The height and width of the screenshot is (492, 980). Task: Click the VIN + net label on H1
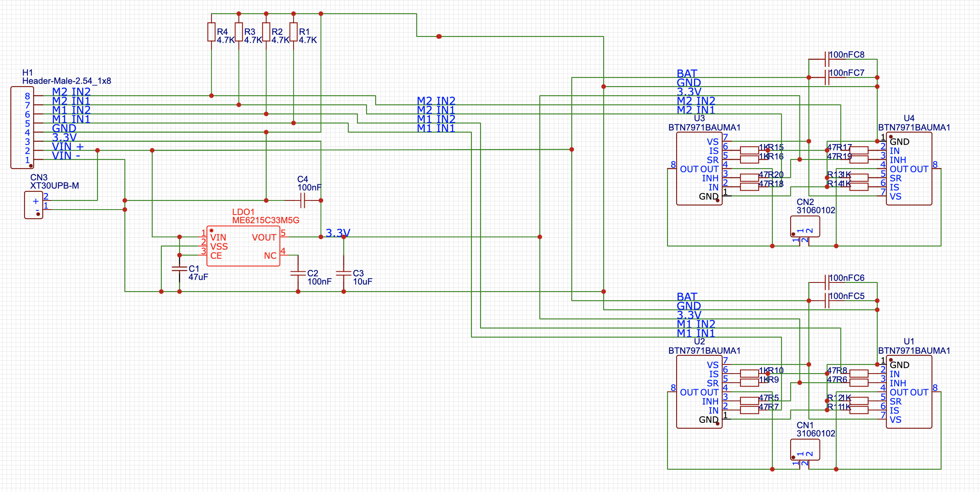(68, 147)
